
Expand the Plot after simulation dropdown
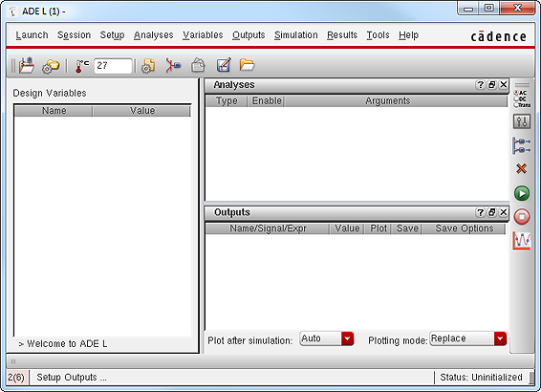click(347, 338)
